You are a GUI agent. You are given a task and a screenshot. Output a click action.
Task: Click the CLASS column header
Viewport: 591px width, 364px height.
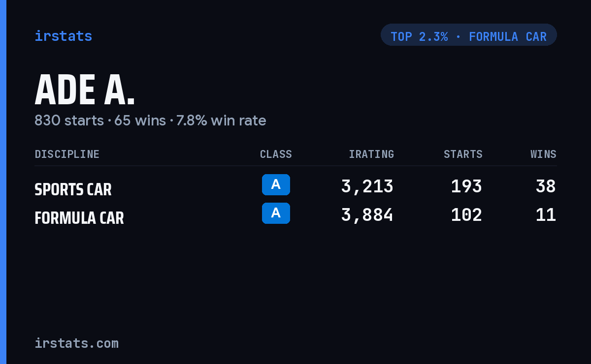276,154
